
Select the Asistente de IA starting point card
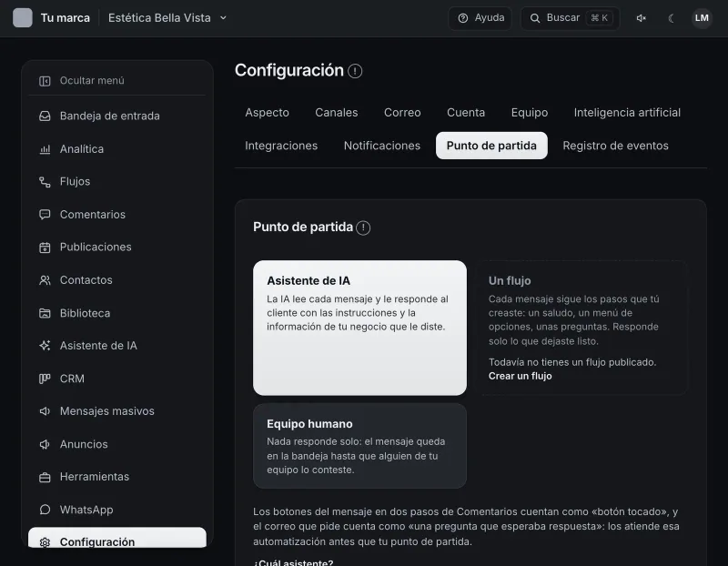(359, 328)
